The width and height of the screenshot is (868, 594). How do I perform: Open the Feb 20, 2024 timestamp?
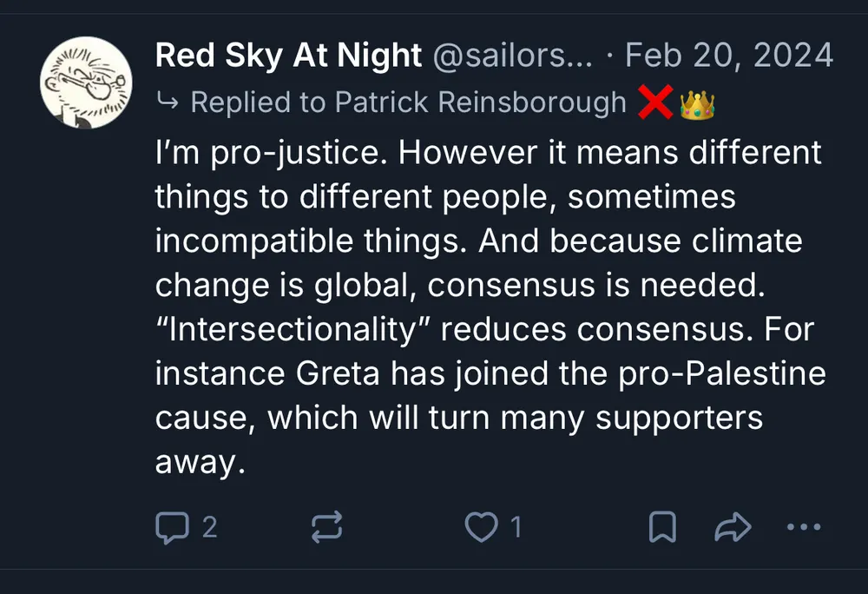pyautogui.click(x=729, y=56)
